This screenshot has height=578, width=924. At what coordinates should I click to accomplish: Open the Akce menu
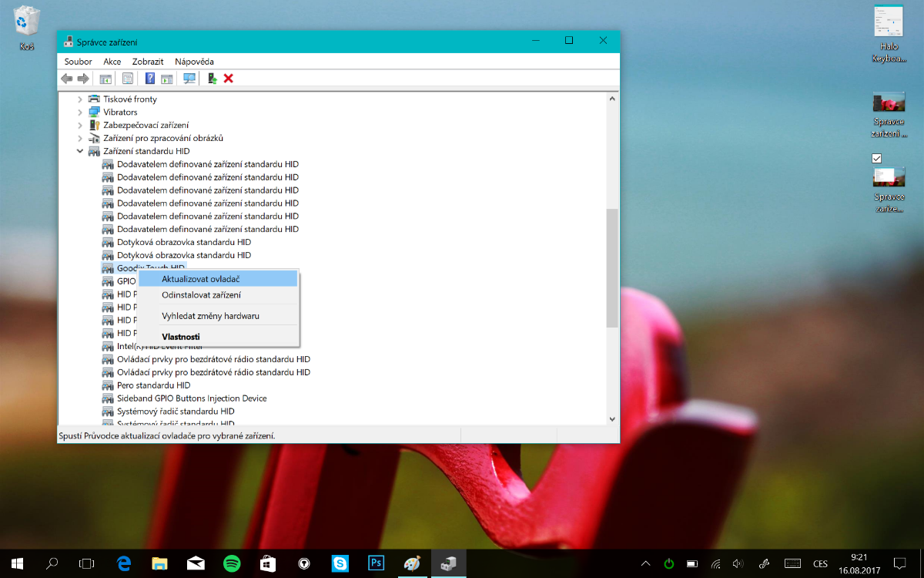tap(112, 62)
